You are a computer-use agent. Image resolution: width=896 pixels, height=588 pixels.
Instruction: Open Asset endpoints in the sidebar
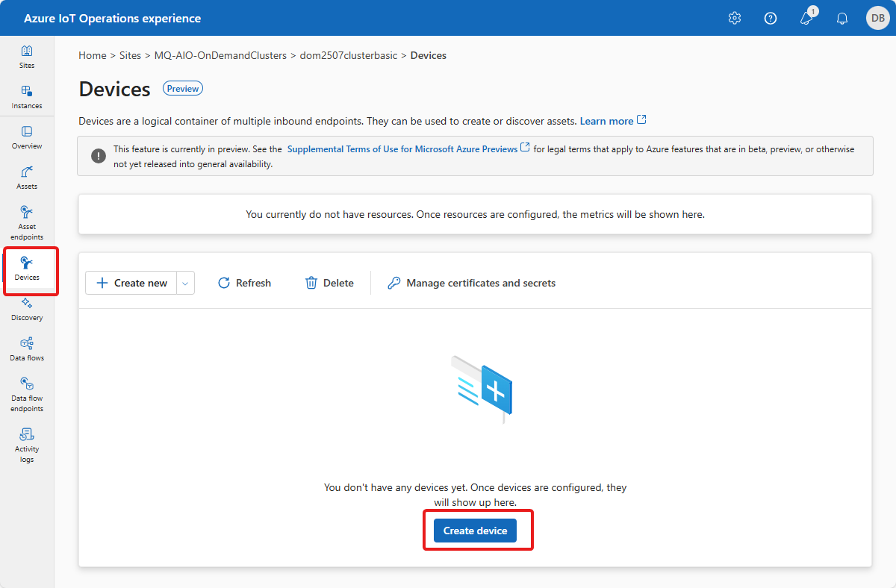(27, 222)
